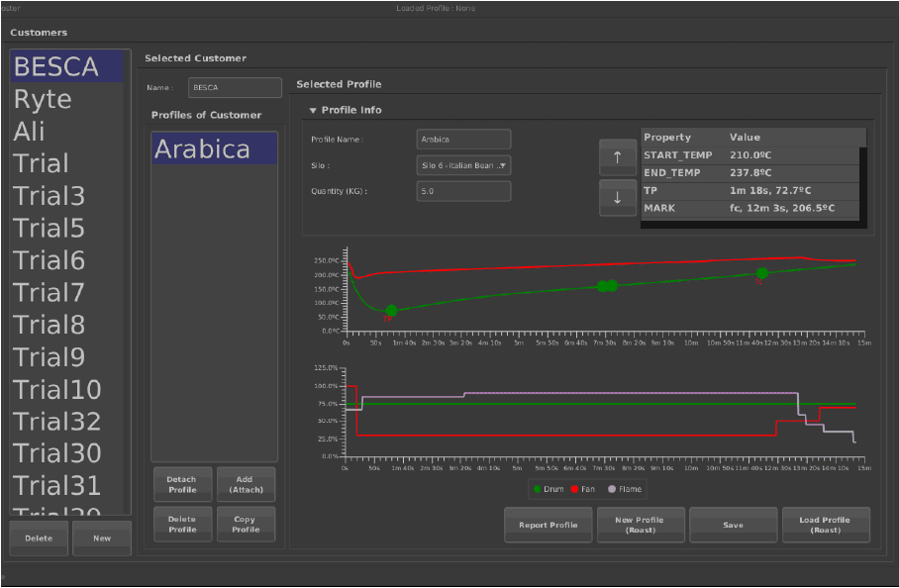The image size is (899, 588).
Task: Select the MARK row in the property table
Action: [x=752, y=208]
